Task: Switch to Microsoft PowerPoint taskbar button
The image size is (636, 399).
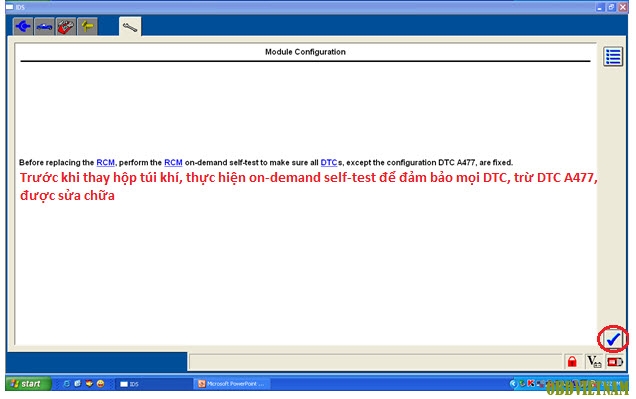Action: pyautogui.click(x=232, y=384)
